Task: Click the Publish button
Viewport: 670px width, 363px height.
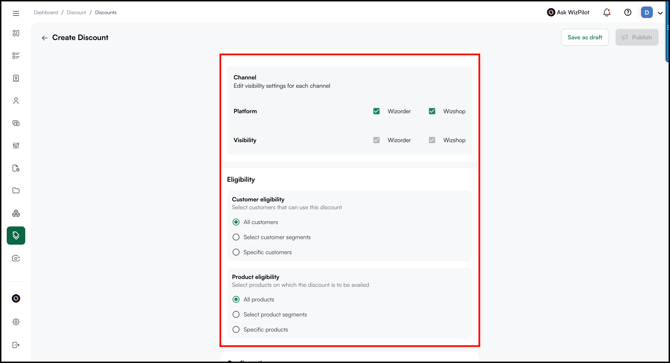Action: [637, 38]
